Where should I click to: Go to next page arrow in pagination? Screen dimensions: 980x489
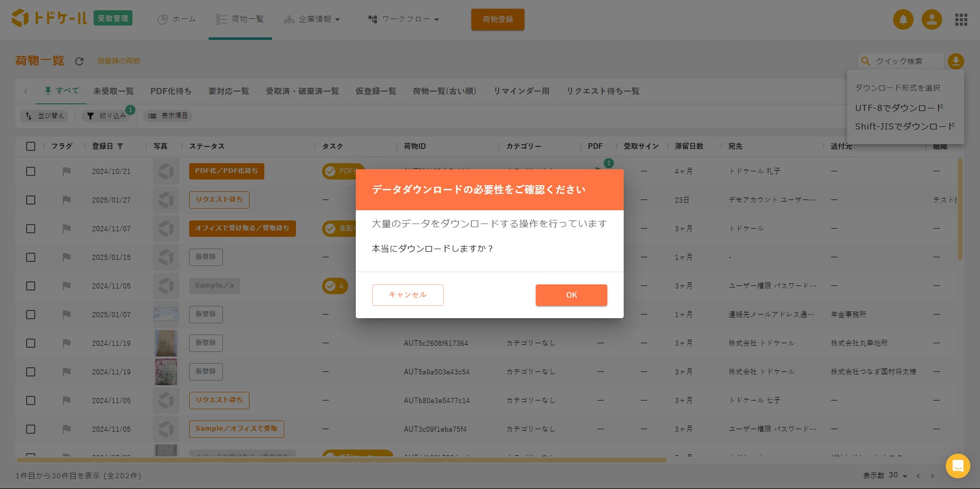(932, 476)
